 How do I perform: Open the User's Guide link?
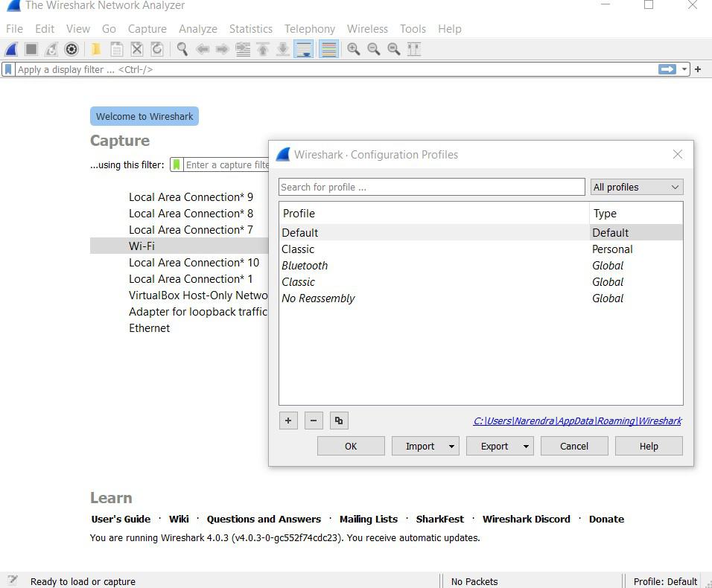click(x=121, y=519)
